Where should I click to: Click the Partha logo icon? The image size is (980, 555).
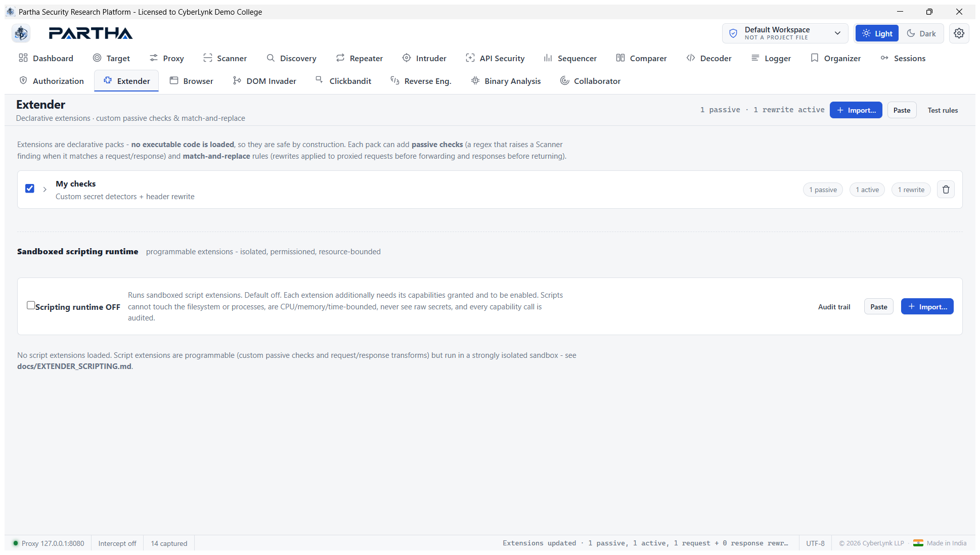(21, 33)
